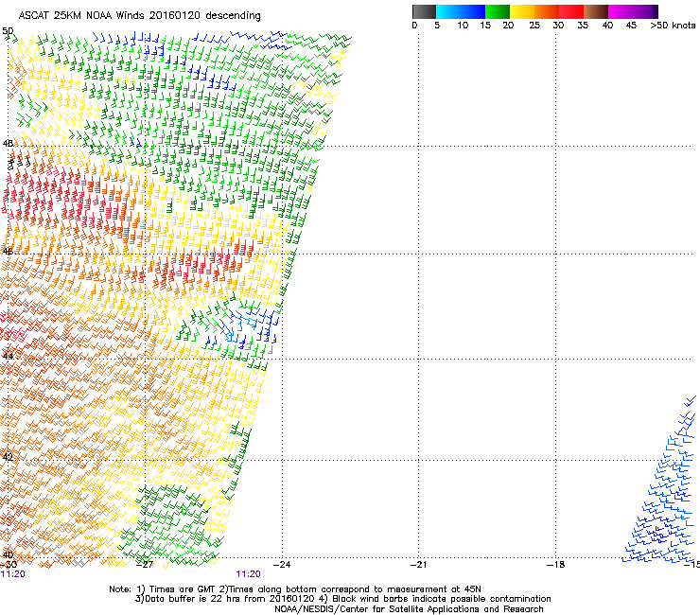Select the longitude label '-18'
The image size is (700, 615).
(x=555, y=565)
